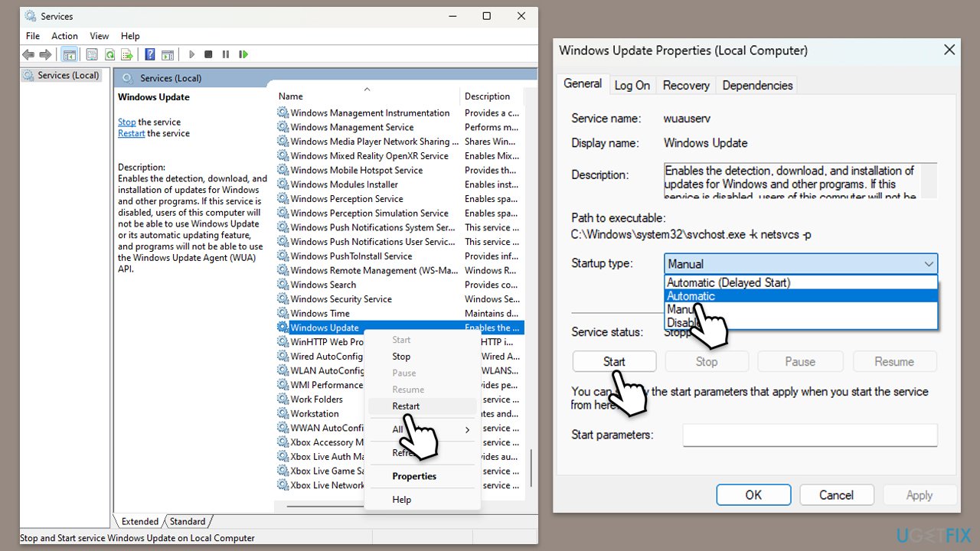Toggle Show/Hide Action Pane toolbar icon
This screenshot has width=980, height=551.
click(168, 54)
